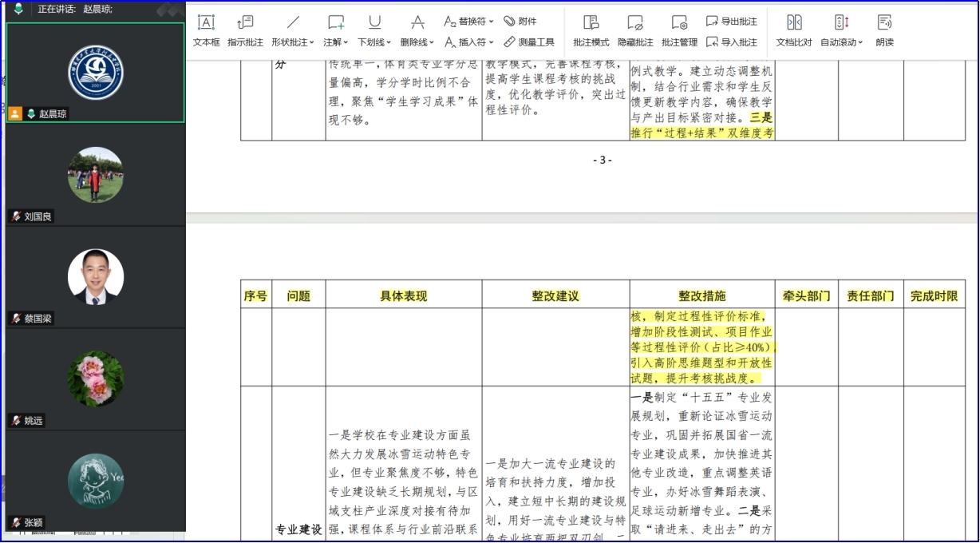Open the 插入符 insertion mark menu
Viewport: 980px width, 543px height.
tap(469, 42)
